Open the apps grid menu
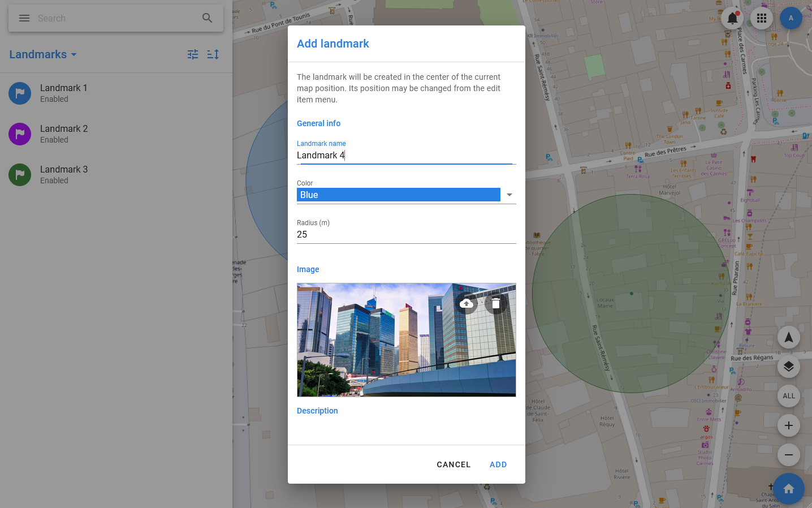This screenshot has width=812, height=508. pos(762,18)
